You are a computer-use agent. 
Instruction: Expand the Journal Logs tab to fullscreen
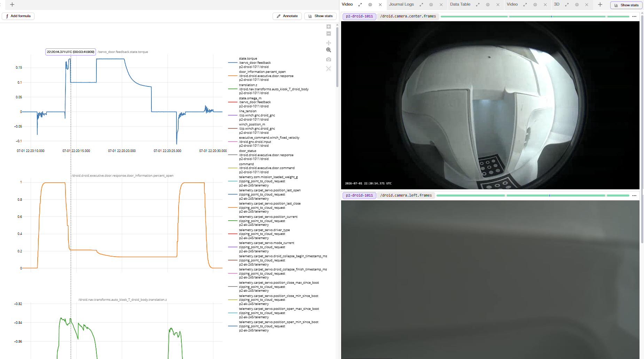421,5
